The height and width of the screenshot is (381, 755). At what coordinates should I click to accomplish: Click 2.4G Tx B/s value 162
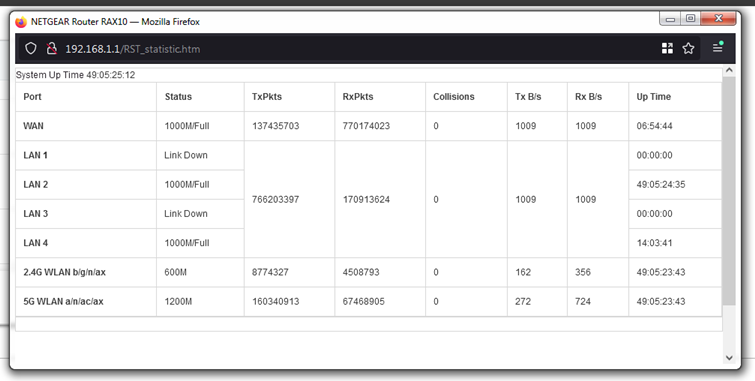click(523, 272)
